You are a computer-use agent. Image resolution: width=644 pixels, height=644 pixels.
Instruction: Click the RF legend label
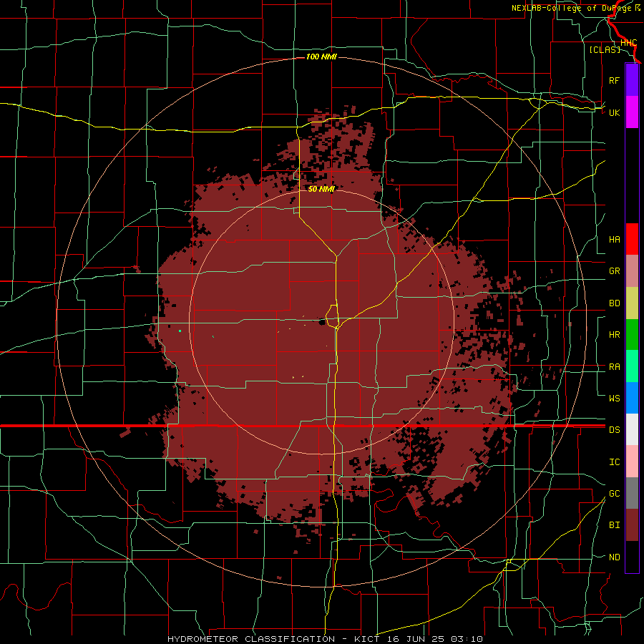pos(615,80)
